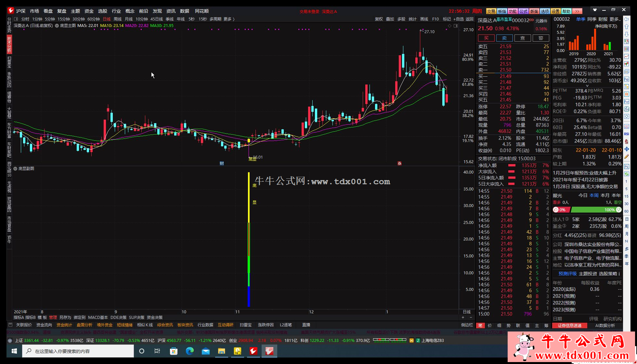Click the plus zoom-in button below the chart
Viewport: 637px width, 364px height.
[x=463, y=317]
